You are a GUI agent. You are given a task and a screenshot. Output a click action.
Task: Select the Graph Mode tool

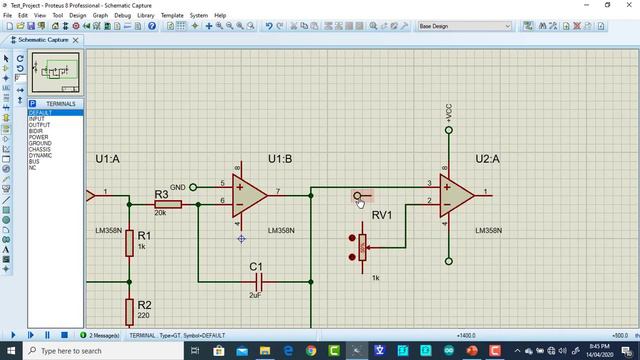click(6, 149)
